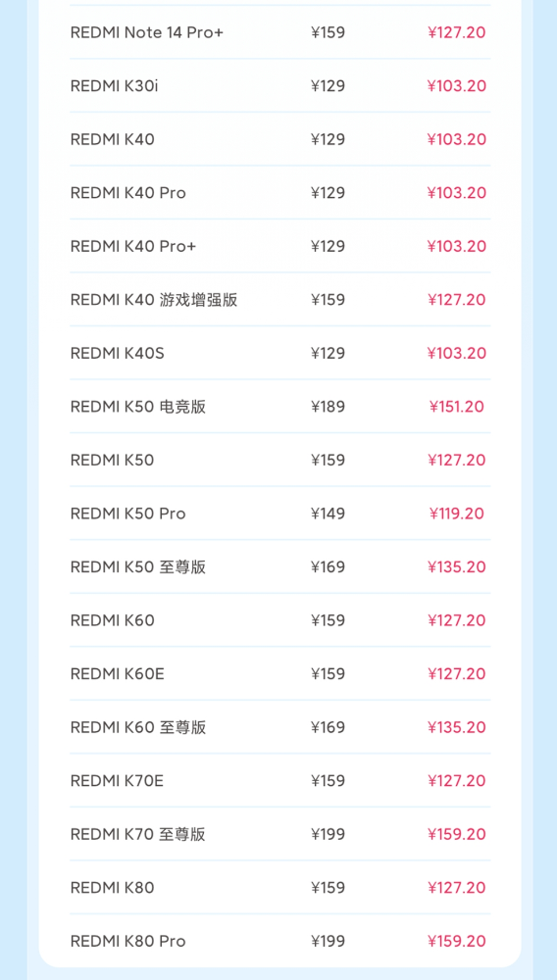Screen dimensions: 557x980
Task: Click REDMI K40 游戏增强版 entry
Action: coord(154,300)
